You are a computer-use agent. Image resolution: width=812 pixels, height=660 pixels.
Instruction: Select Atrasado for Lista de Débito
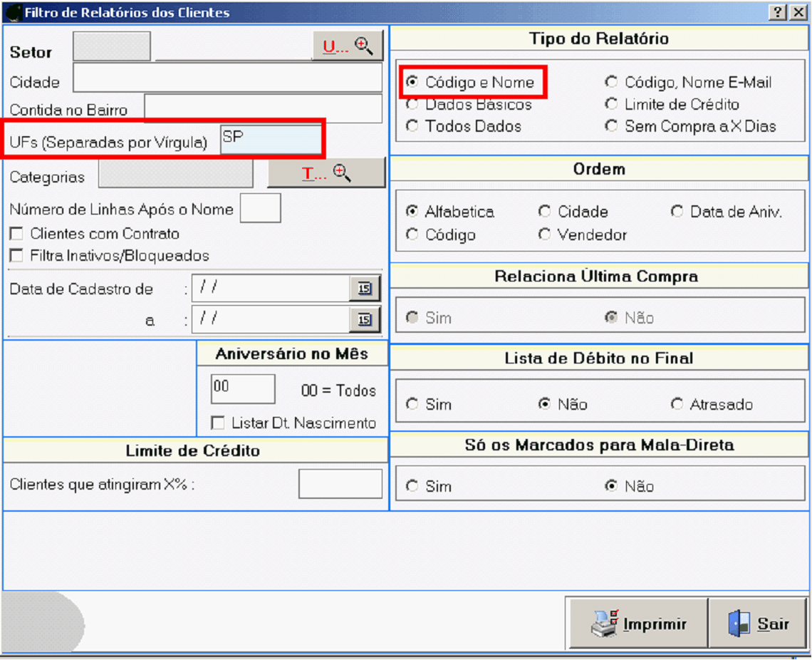tap(677, 404)
